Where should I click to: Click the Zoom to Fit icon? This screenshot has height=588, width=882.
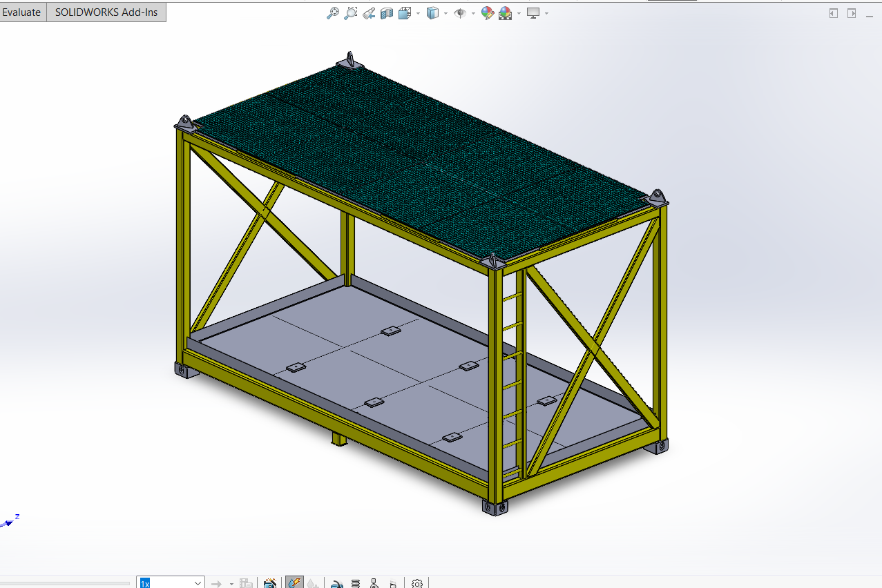pyautogui.click(x=333, y=13)
